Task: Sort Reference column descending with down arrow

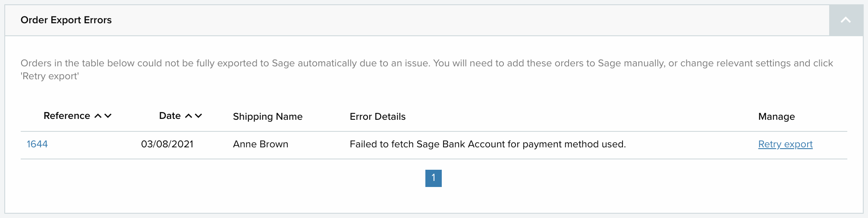Action: click(108, 116)
